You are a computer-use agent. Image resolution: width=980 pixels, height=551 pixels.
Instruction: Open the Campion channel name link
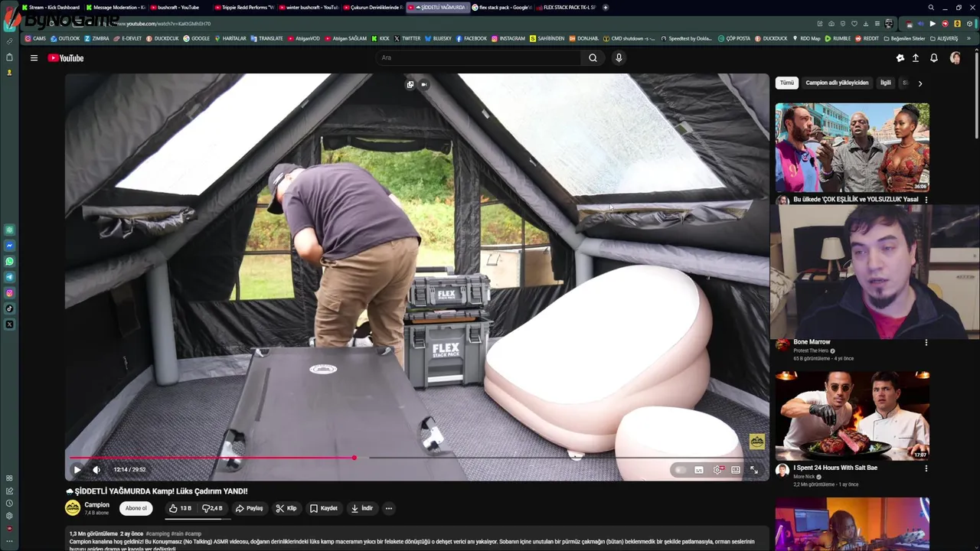[97, 505]
